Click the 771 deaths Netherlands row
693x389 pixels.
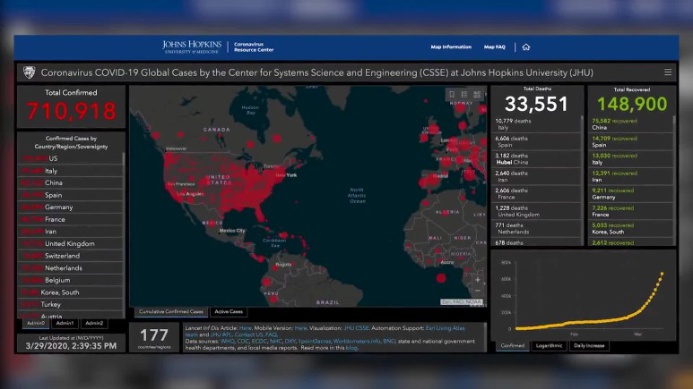536,228
